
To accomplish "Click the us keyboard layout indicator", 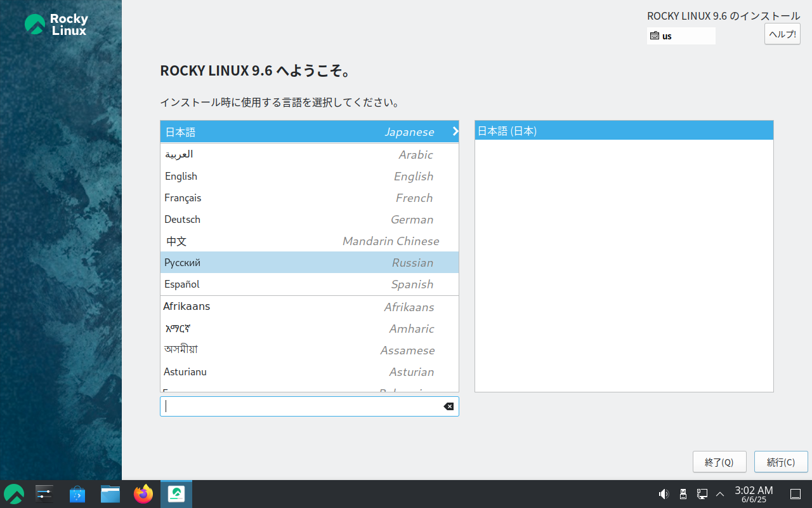I will coord(681,36).
